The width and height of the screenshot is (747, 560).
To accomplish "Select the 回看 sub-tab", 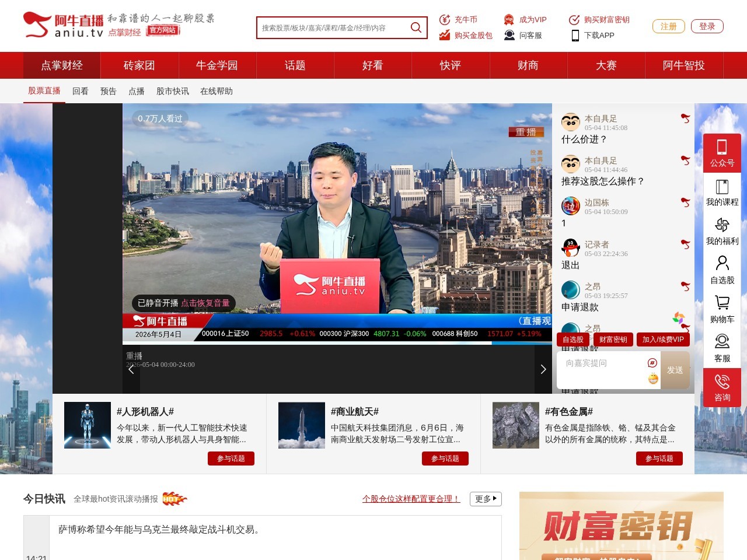I will pos(81,91).
